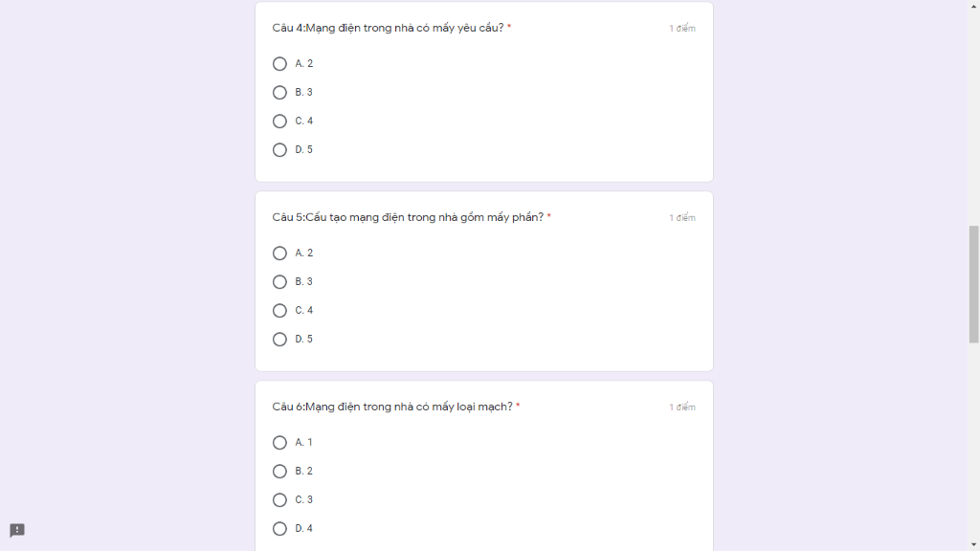
Task: Select answer D. 4 for Câu 6
Action: 279,529
